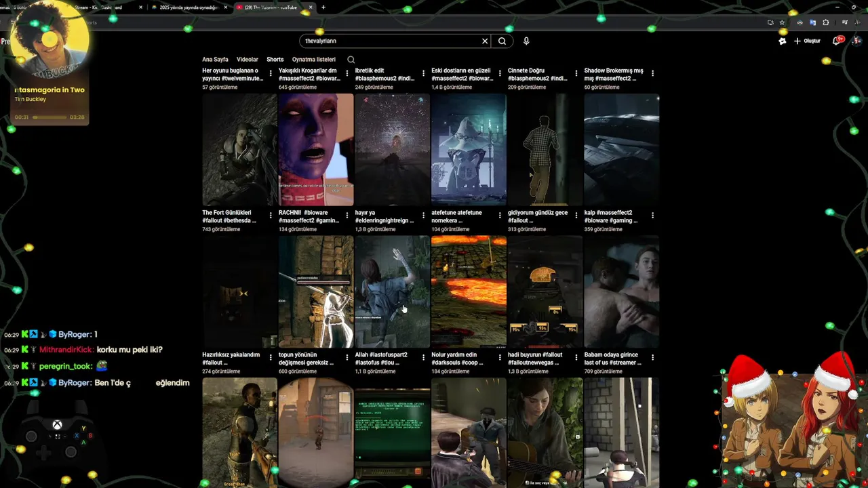Click the glasses extension icon in toolbar
Viewport: 868px width, 488px height.
pos(800,22)
